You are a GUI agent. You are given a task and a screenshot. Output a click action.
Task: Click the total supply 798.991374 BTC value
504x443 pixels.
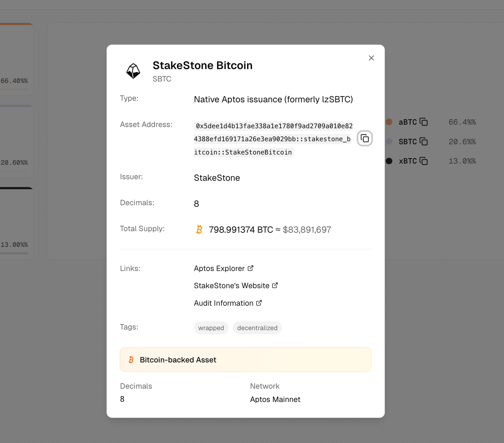click(241, 230)
